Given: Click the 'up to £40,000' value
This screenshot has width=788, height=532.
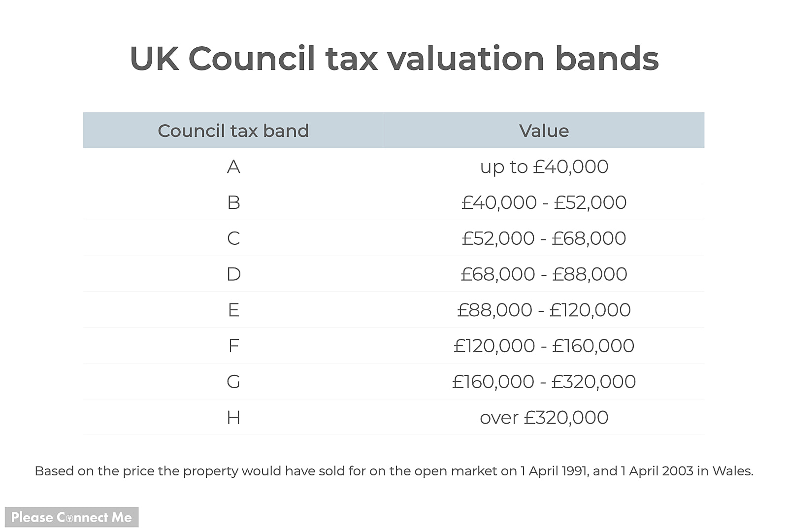Looking at the screenshot, I should 544,167.
